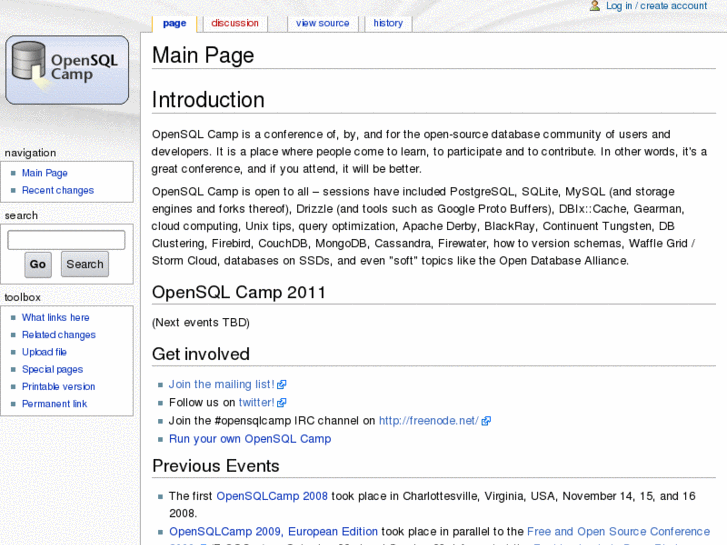Open the history tab
727x545 pixels.
[388, 23]
